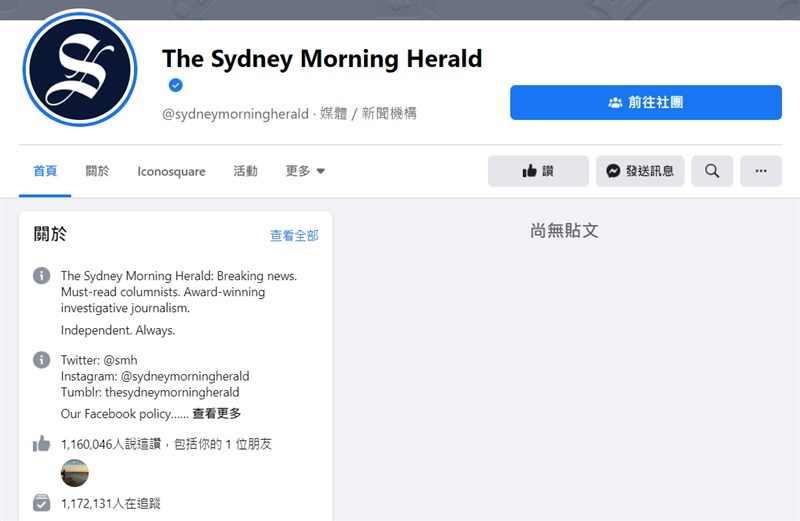Click the search magnifier icon button
The width and height of the screenshot is (800, 521).
(x=712, y=171)
